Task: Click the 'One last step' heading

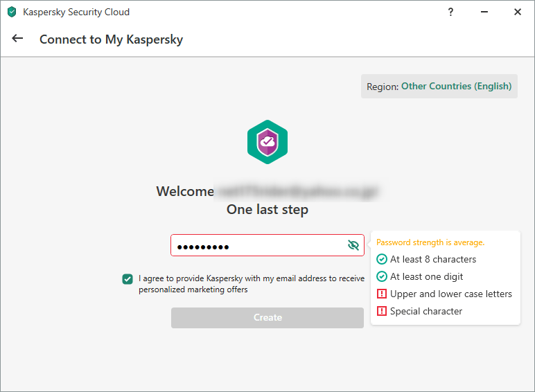Action: coord(267,210)
